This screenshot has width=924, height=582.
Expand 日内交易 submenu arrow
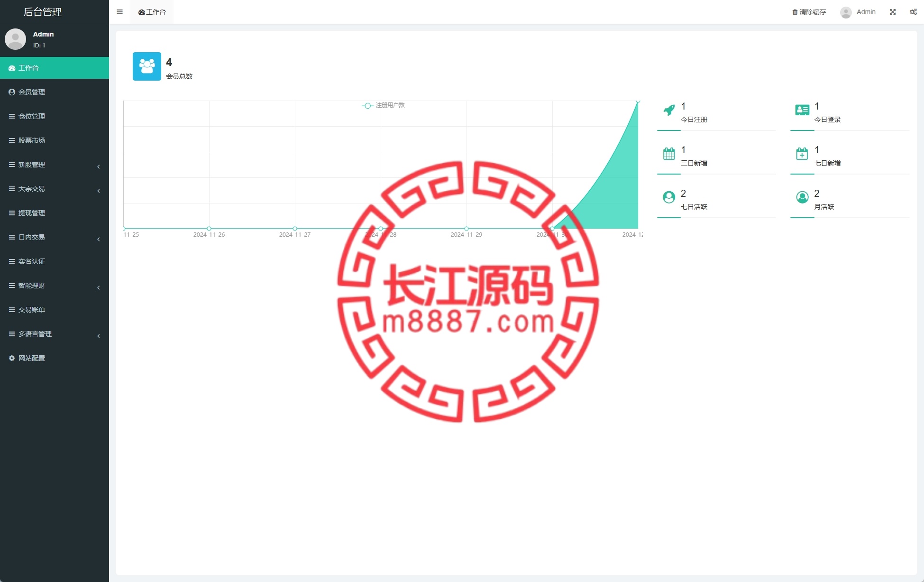click(99, 239)
